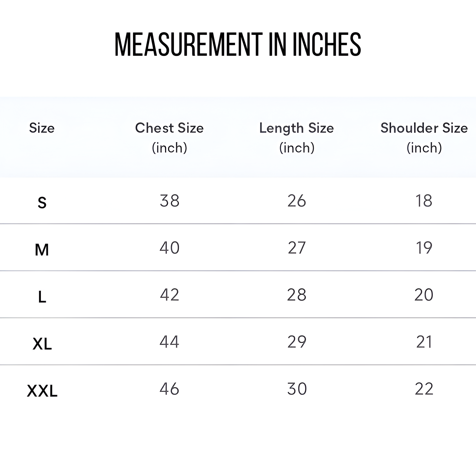
Task: Click the XXL size row label
Action: click(42, 391)
